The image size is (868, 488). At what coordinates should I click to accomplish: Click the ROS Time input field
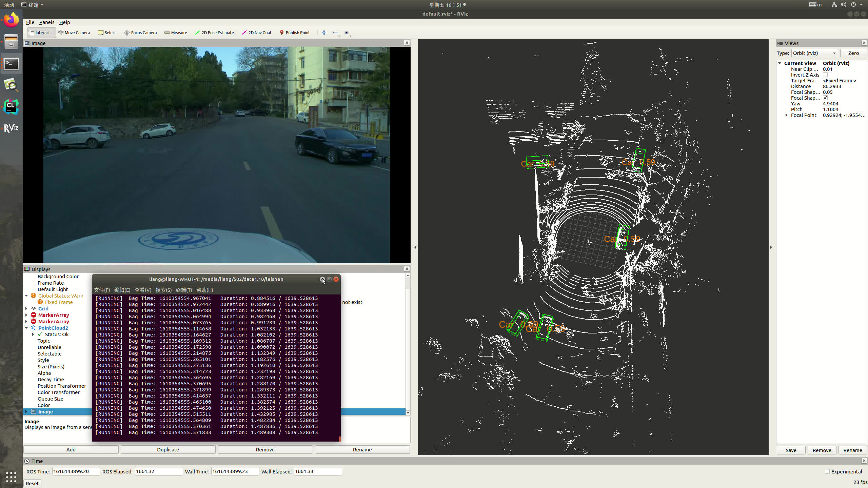76,471
